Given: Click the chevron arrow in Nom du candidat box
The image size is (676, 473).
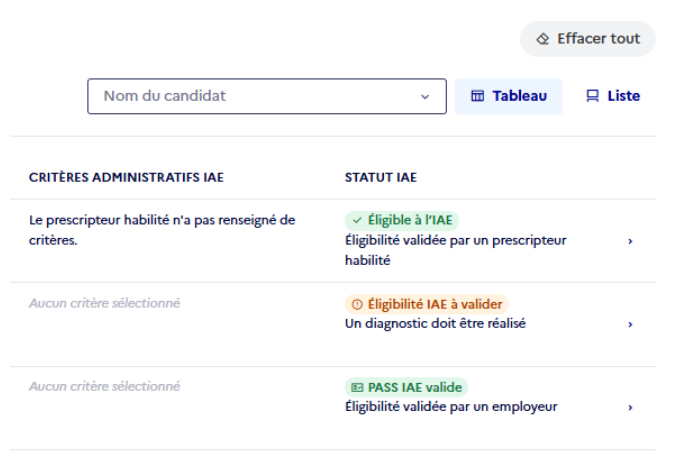Looking at the screenshot, I should pyautogui.click(x=425, y=97).
